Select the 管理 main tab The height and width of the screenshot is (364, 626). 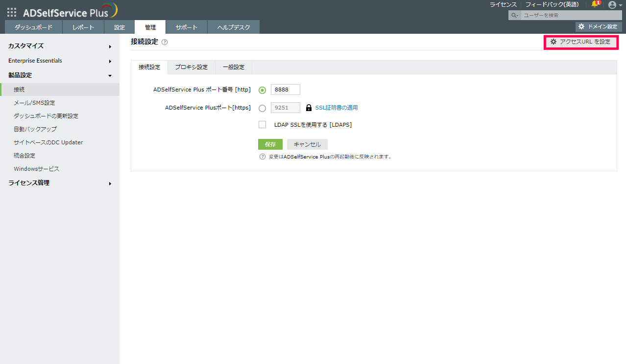[150, 27]
